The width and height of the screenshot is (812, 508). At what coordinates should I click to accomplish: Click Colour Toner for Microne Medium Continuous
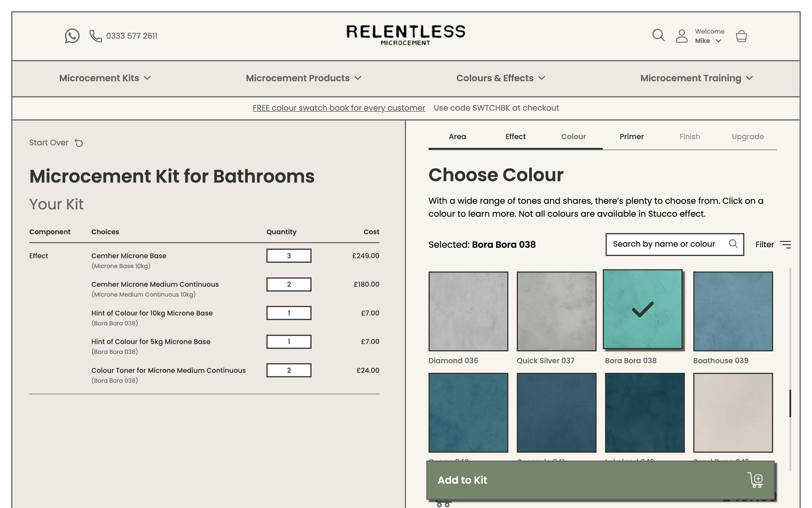tap(168, 370)
